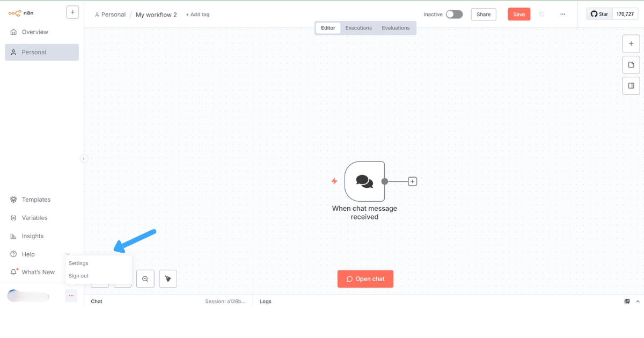
Task: Expand the Help submenu chevron
Action: point(68,254)
